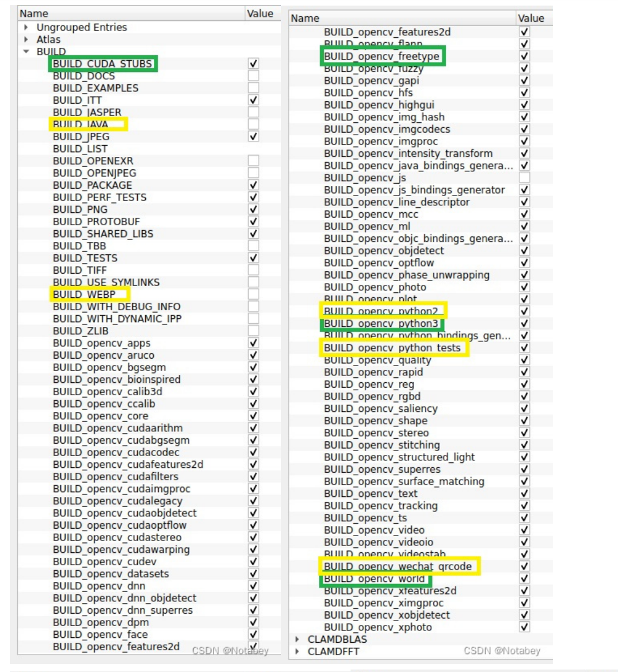
Task: Select the BUILD_opencv_datasets entry
Action: point(111,574)
